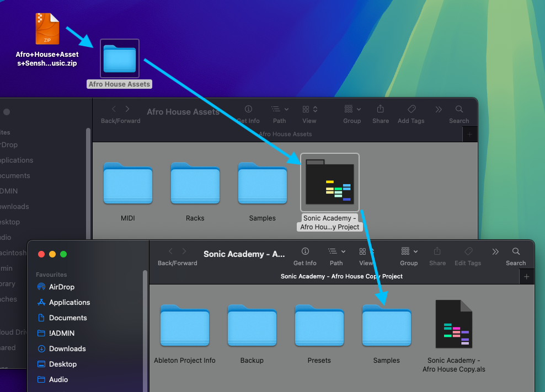Click Edit Tags icon in Sonic Academy window
Viewport: 545px width, 392px height.
point(468,251)
